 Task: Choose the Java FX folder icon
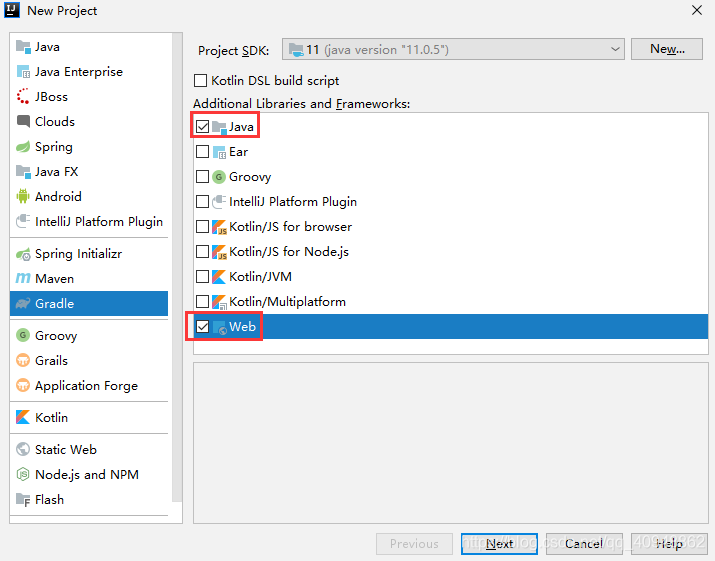23,172
